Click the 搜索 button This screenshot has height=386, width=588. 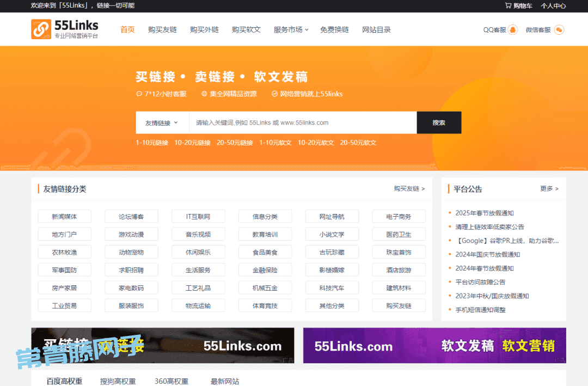(x=439, y=122)
